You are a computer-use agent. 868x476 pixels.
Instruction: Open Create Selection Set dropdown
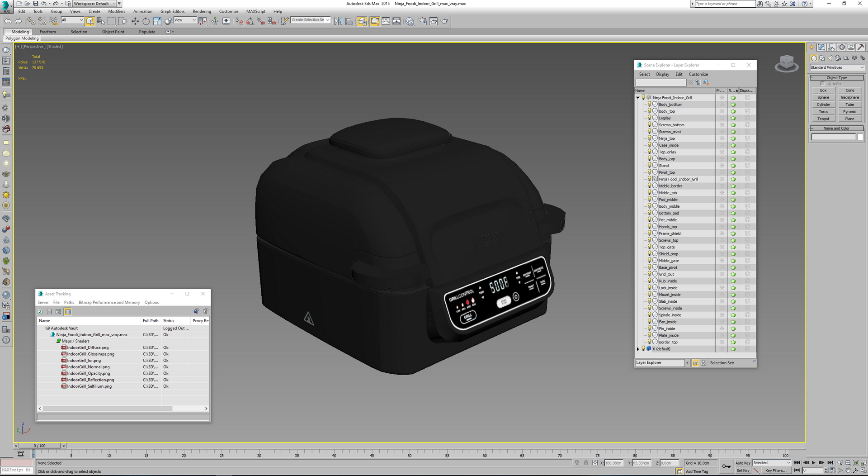(311, 20)
